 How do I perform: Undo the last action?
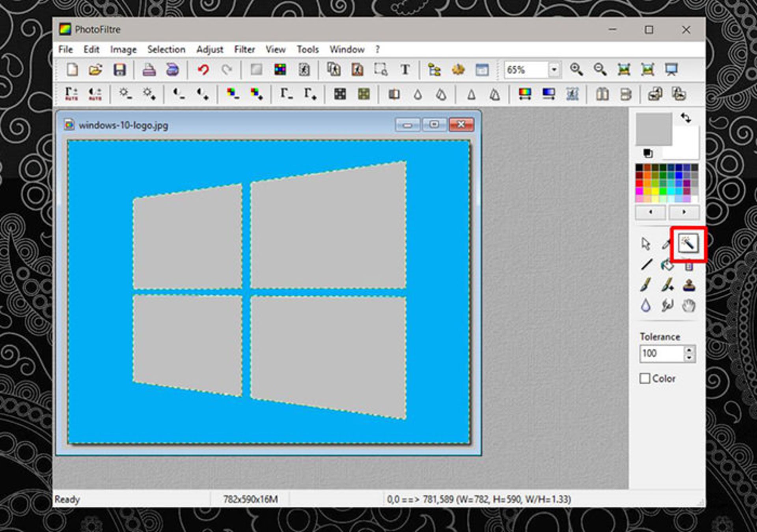pyautogui.click(x=203, y=70)
